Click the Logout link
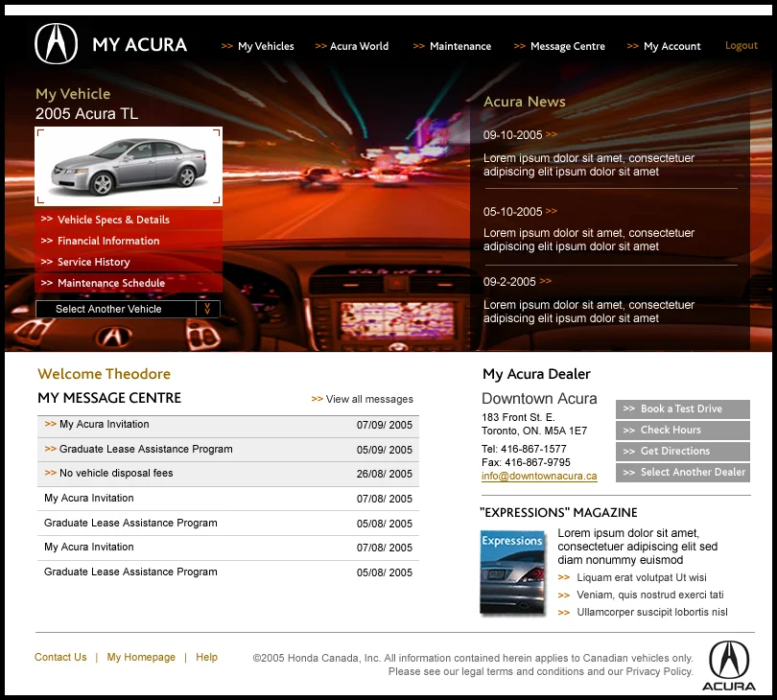This screenshot has height=700, width=777. pyautogui.click(x=742, y=45)
